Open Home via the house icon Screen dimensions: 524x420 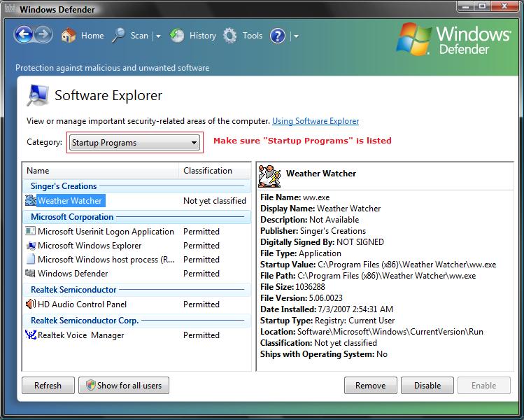click(68, 35)
